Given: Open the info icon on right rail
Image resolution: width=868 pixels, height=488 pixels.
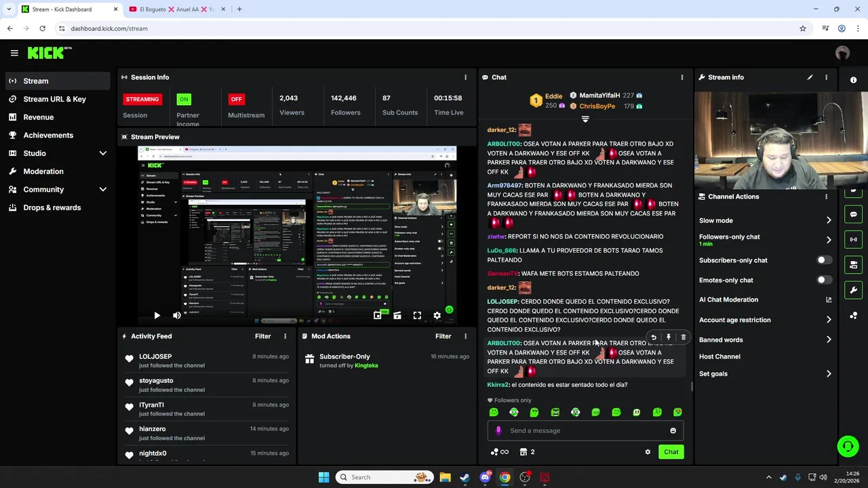Looking at the screenshot, I should [853, 80].
